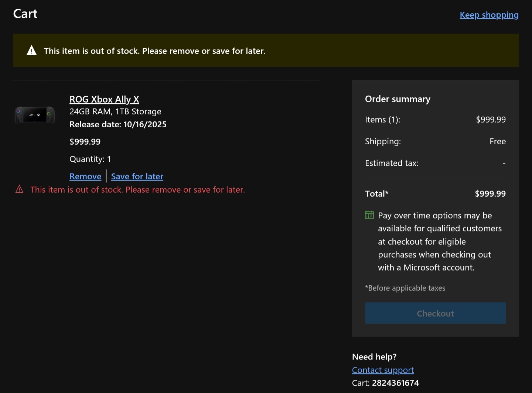
Task: Click the yellow banner out-of-stock message text
Action: click(x=154, y=51)
